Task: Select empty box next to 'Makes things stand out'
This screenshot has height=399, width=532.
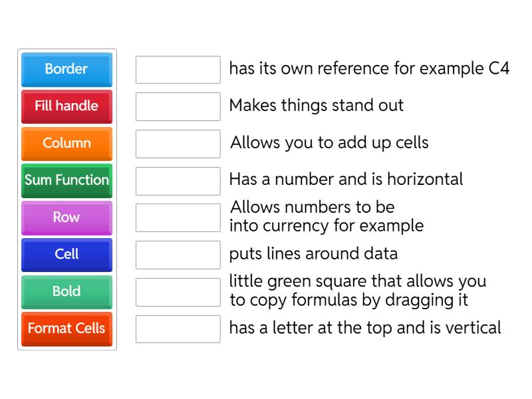Action: click(178, 106)
